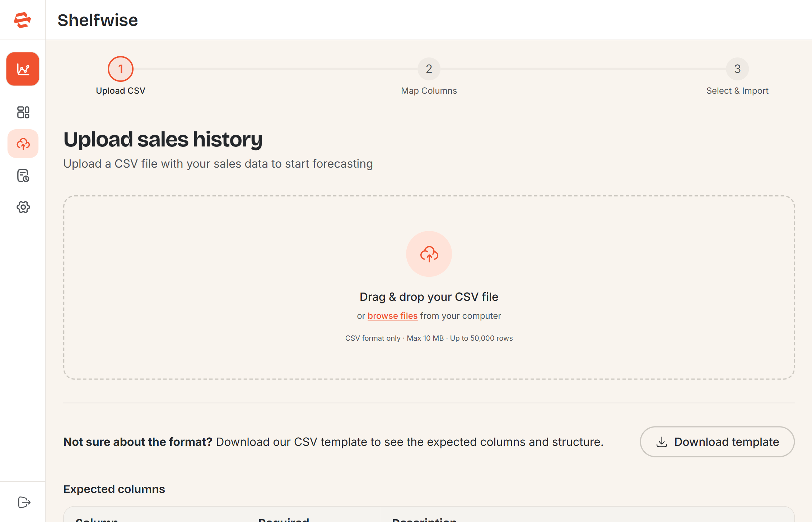Click the Upload CSV step label
The height and width of the screenshot is (522, 812).
coord(121,91)
